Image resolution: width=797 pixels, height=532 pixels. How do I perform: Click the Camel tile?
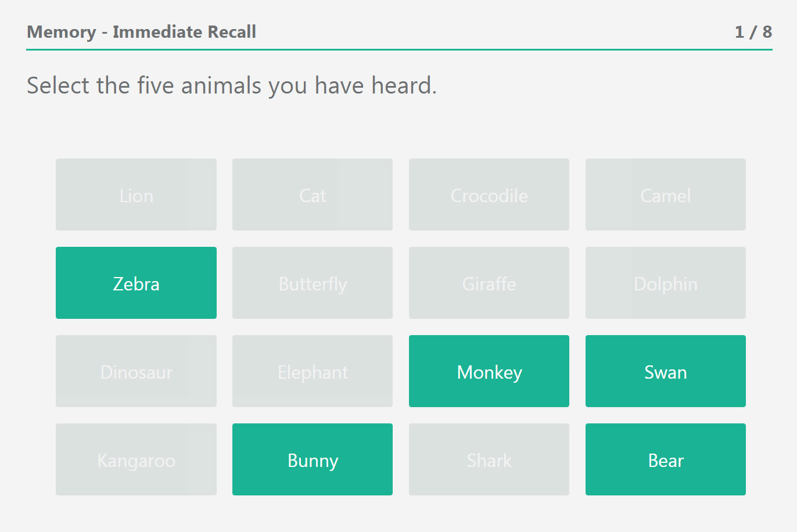pyautogui.click(x=665, y=195)
